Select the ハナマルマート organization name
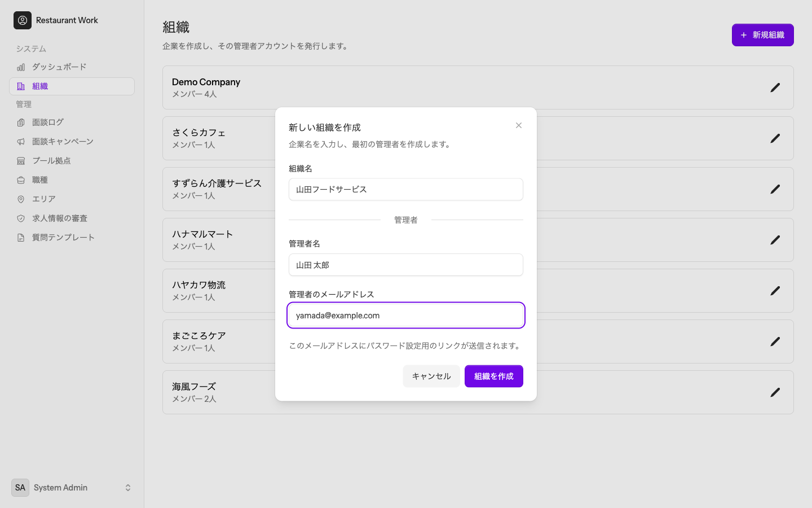Screen dimensions: 812x508 coord(202,234)
